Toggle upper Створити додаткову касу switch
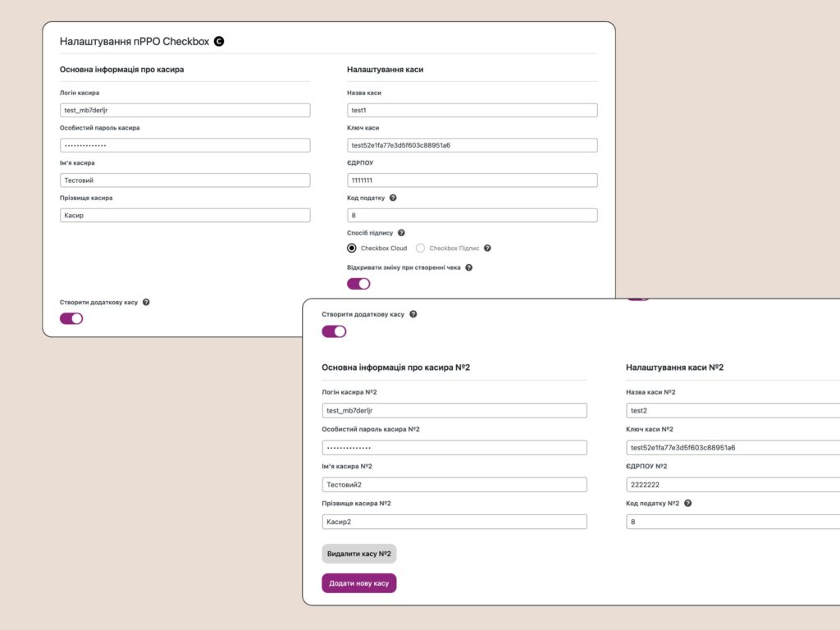Image resolution: width=840 pixels, height=630 pixels. (71, 318)
